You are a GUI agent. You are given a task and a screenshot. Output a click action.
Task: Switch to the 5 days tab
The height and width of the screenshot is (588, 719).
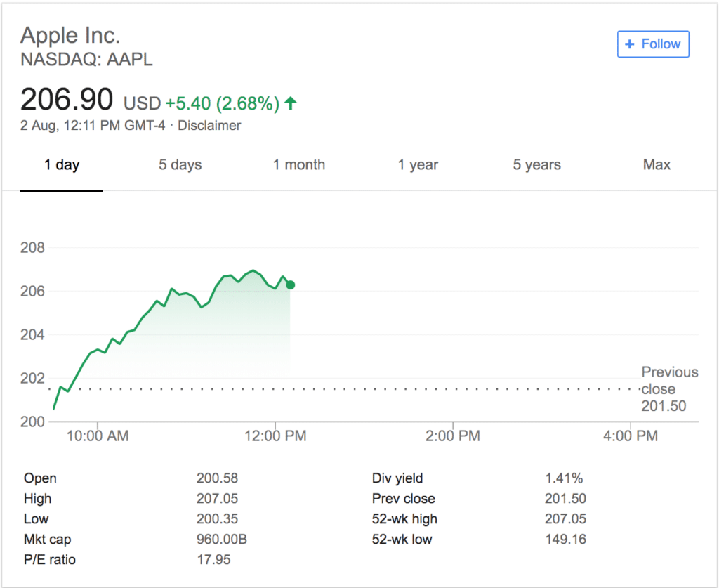click(x=180, y=165)
